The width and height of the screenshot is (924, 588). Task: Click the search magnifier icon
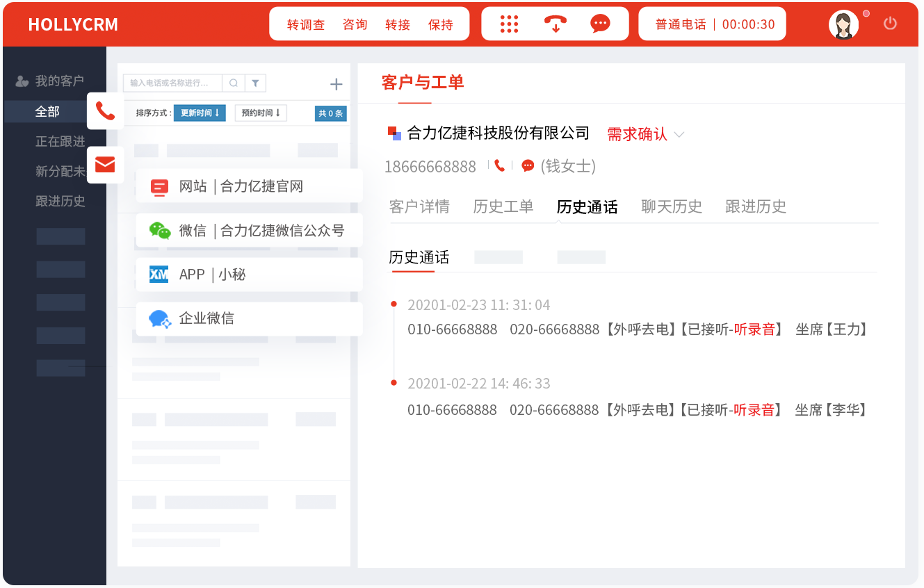tap(234, 83)
